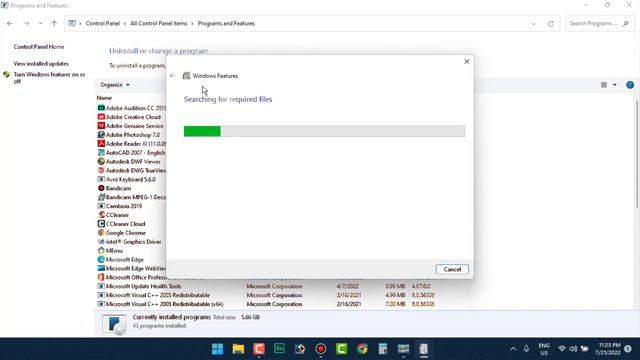Image resolution: width=640 pixels, height=360 pixels.
Task: Click the green progress bar
Action: (x=202, y=131)
